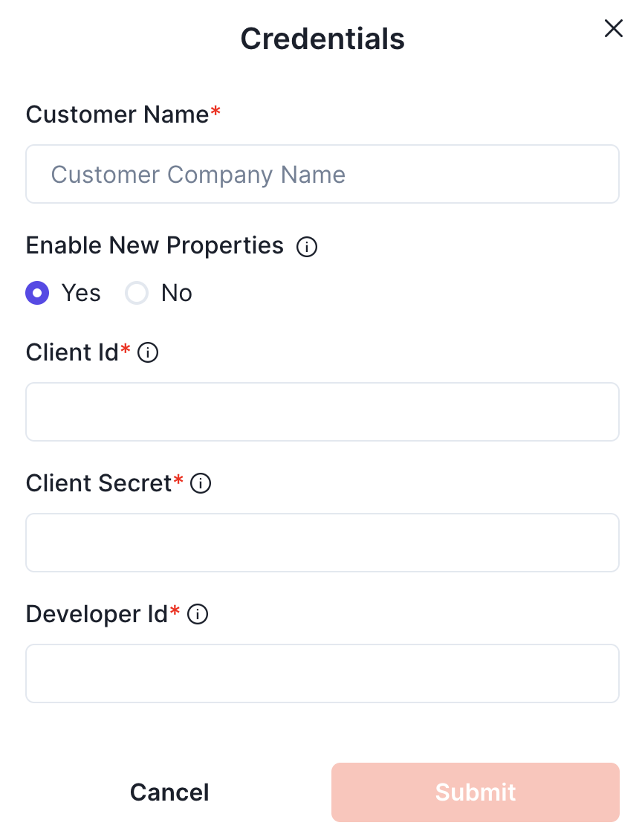
Task: Select the Yes radio button circle
Action: (x=37, y=294)
